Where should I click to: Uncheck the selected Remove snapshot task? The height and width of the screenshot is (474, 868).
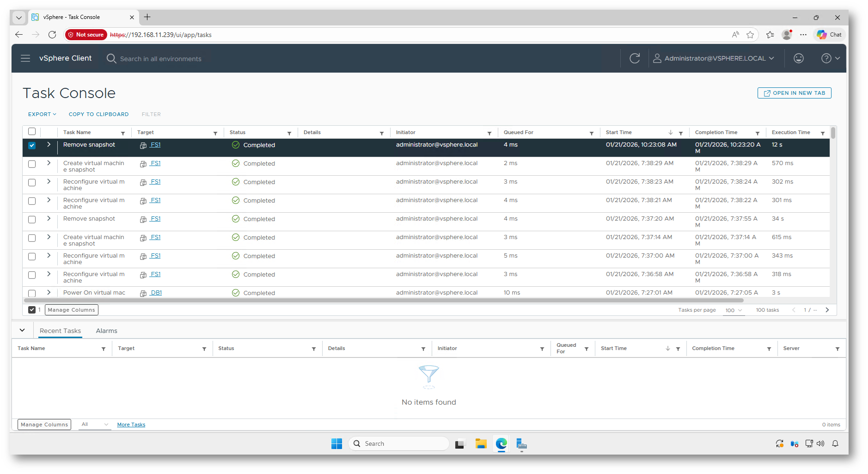[32, 145]
